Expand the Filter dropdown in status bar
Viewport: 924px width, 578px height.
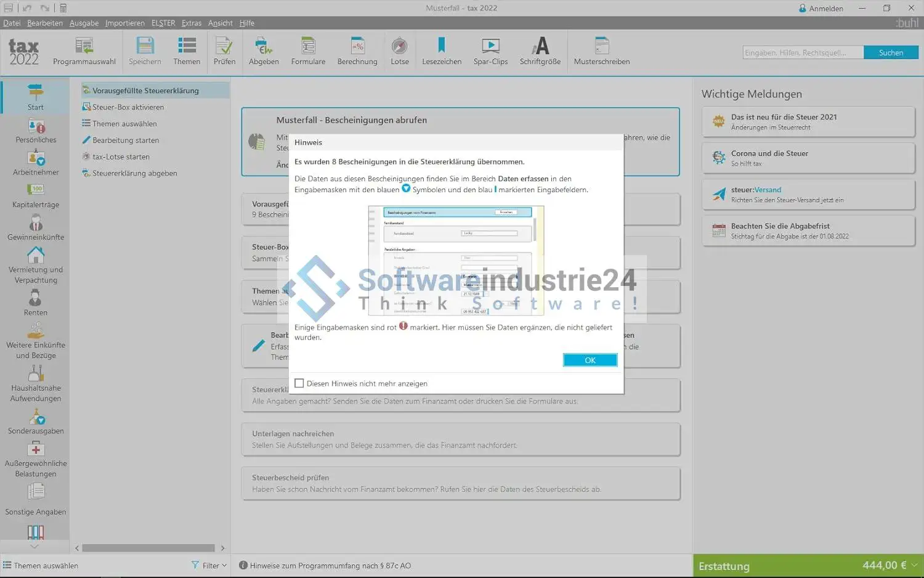209,565
